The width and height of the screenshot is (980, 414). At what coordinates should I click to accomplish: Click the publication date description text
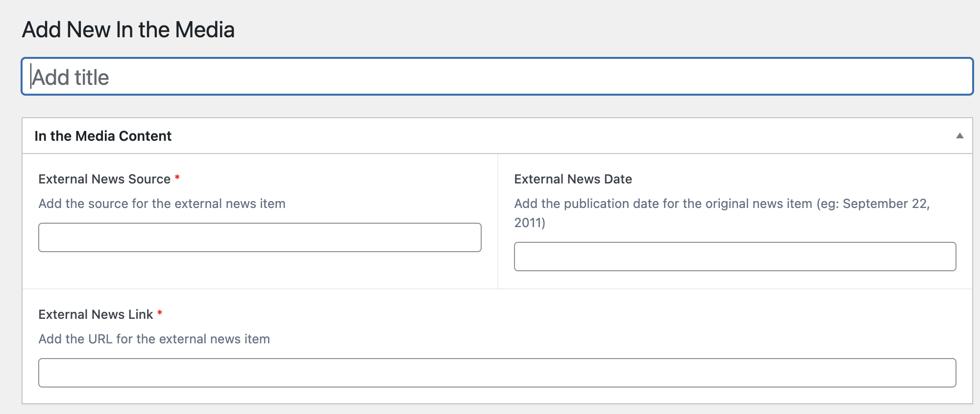coord(662,204)
